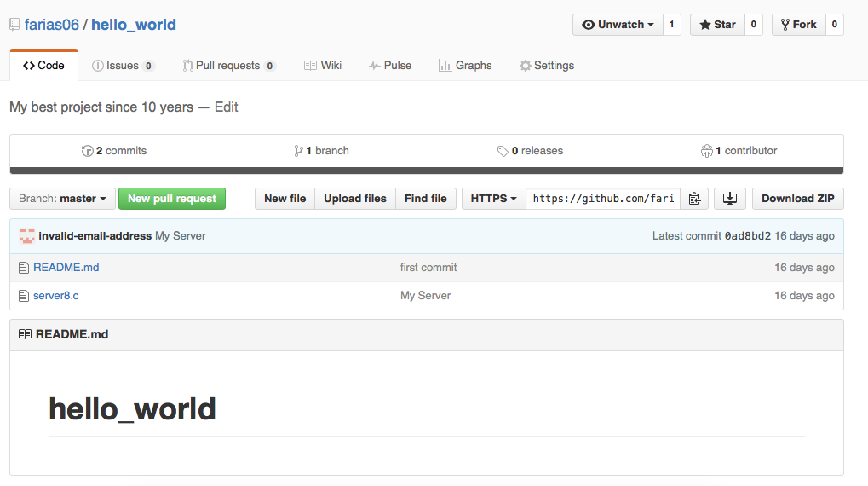Switch to the Issues tab

point(123,66)
